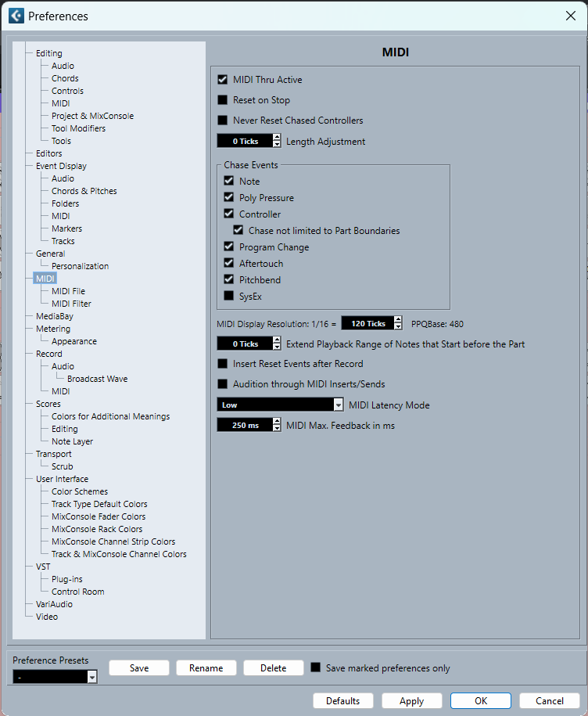Go to Broadcast Wave settings
Viewport: 588px width, 716px height.
pyautogui.click(x=97, y=379)
